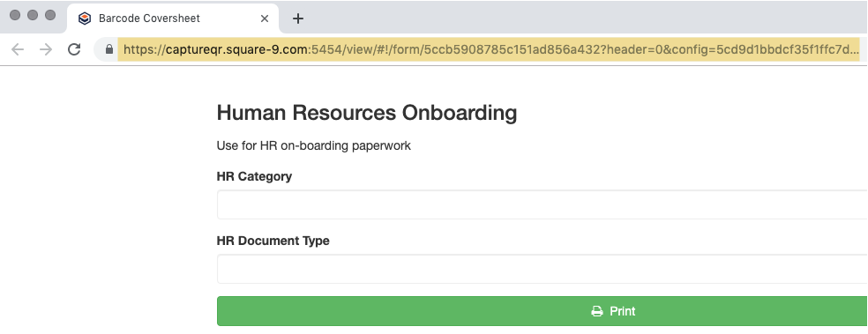Close the browser window via traffic-light button

point(15,15)
